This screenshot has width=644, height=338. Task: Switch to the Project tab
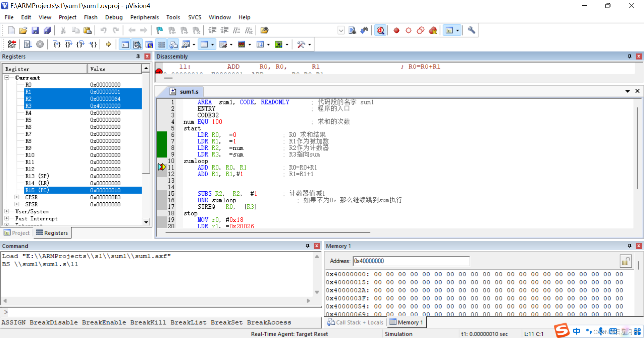coord(17,232)
